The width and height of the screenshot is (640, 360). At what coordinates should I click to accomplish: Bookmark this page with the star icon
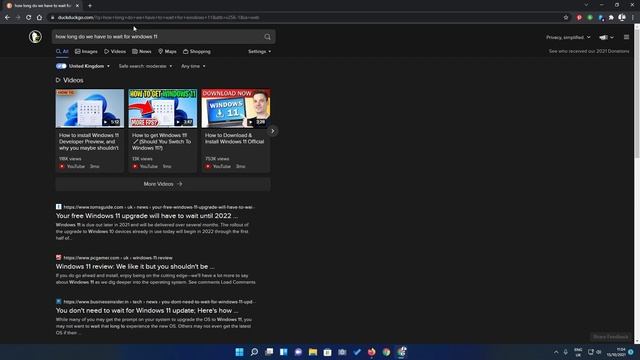point(566,18)
